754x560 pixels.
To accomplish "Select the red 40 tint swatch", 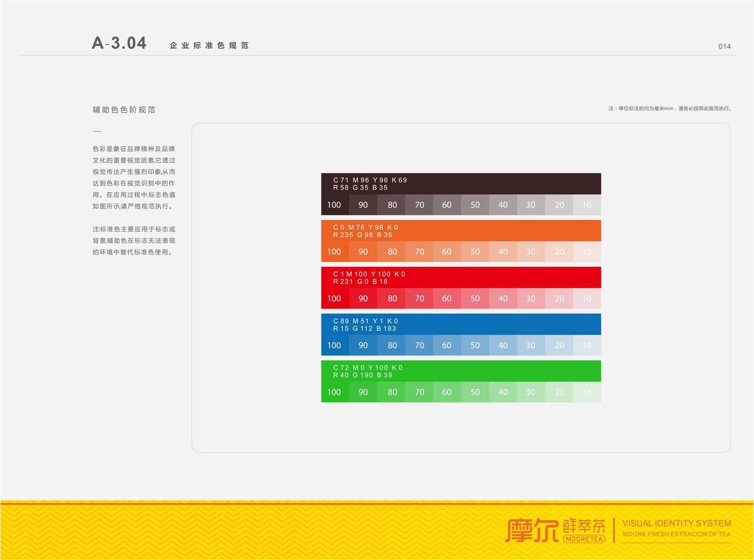I will coord(503,298).
